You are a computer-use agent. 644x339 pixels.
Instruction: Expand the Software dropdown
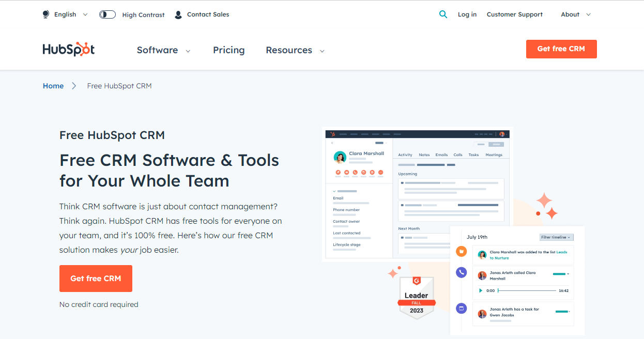[x=163, y=50]
